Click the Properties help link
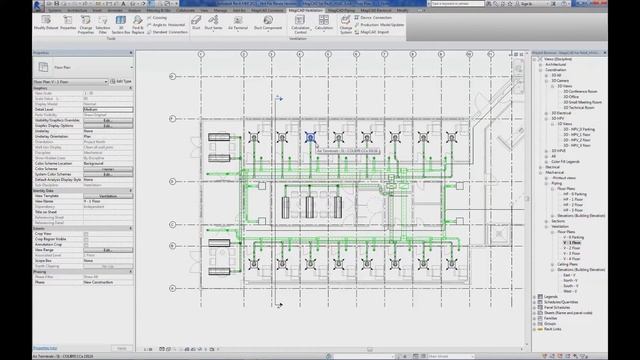 point(45,349)
